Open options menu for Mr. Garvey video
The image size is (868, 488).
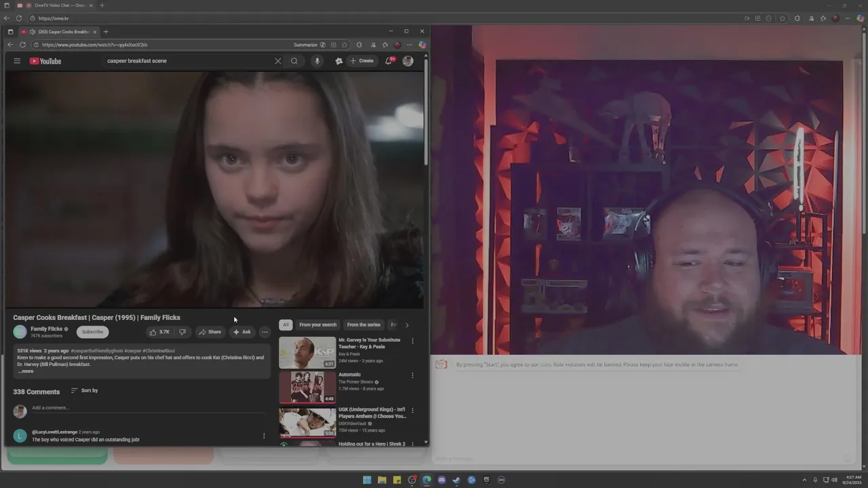point(412,341)
